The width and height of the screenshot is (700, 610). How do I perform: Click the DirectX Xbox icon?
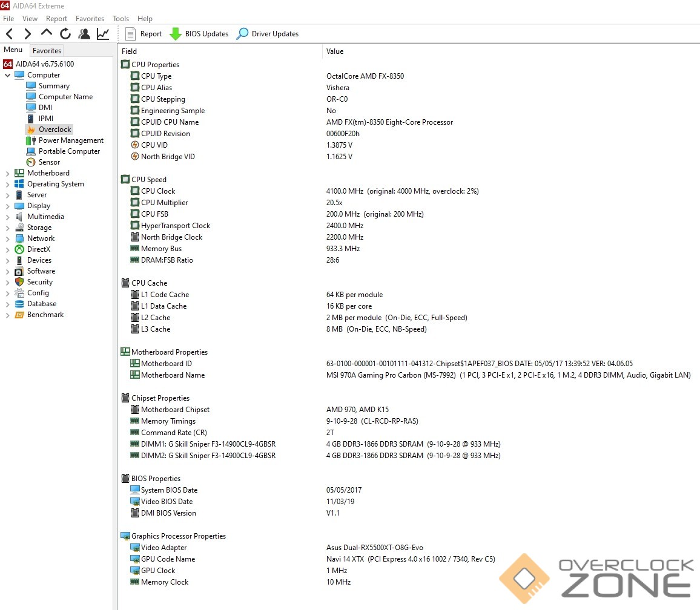19,249
